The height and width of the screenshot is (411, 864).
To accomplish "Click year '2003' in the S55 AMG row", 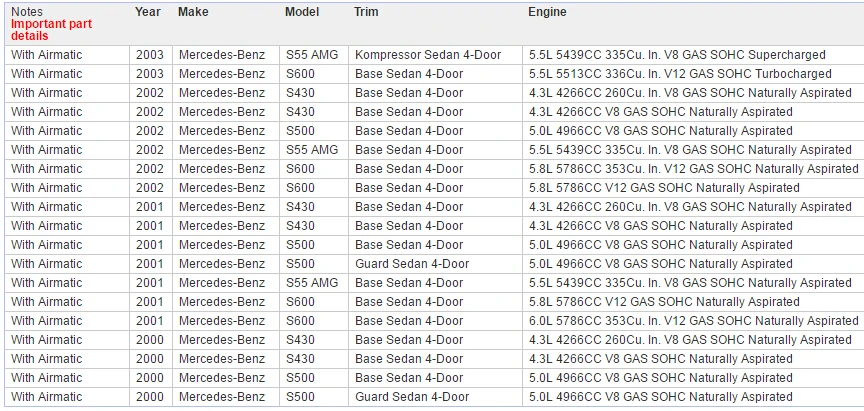I will 150,55.
